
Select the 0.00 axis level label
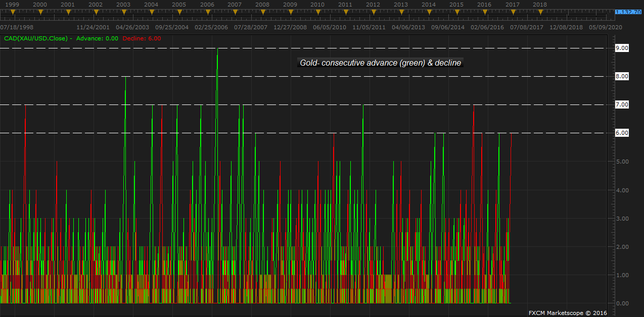tap(621, 303)
